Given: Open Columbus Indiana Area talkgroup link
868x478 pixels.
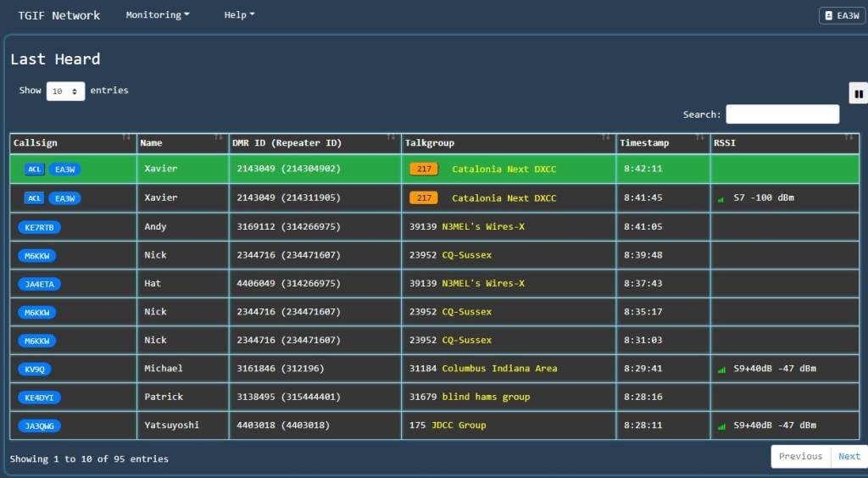Looking at the screenshot, I should coord(499,369).
